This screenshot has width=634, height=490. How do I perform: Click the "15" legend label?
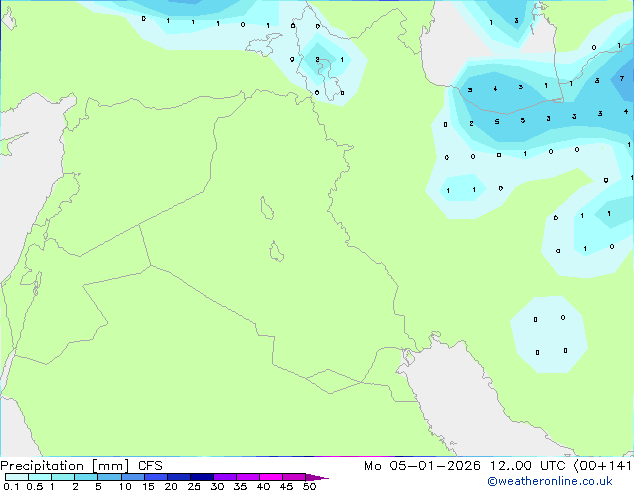click(148, 486)
